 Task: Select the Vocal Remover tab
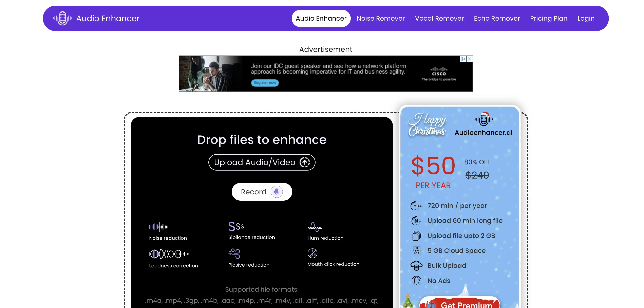439,18
